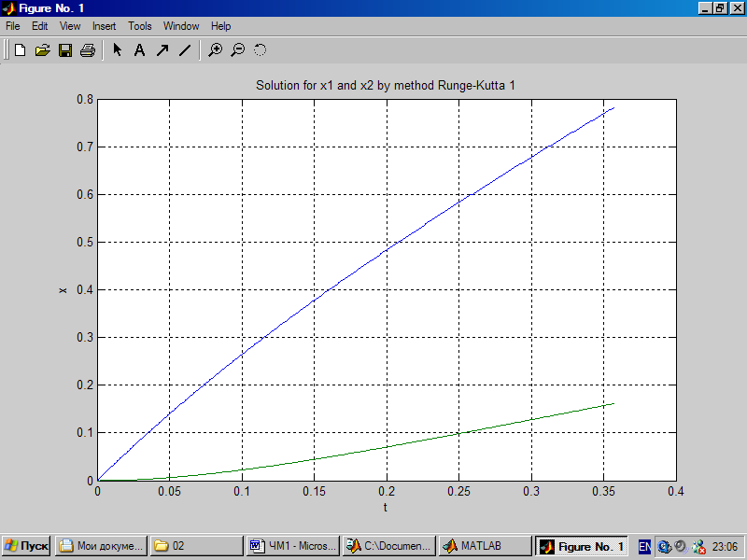Open the Help menu

point(220,26)
